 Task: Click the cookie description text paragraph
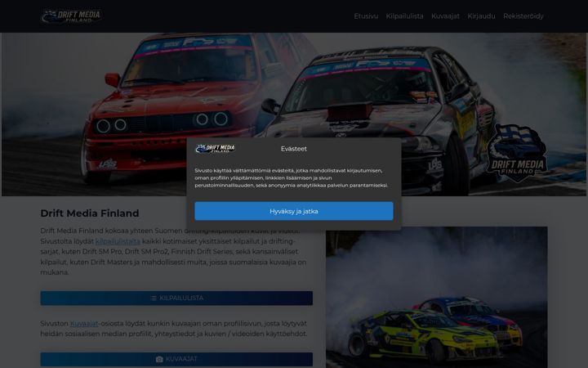[292, 177]
